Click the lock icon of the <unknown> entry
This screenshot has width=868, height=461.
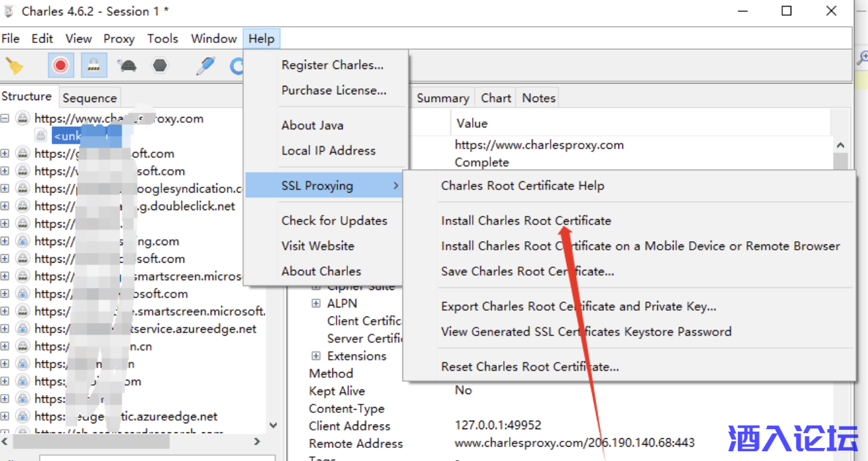coord(41,136)
